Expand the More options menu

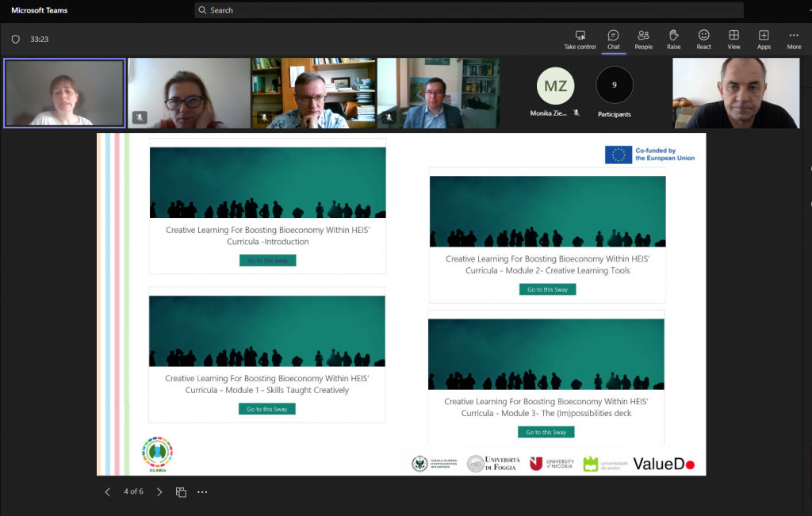(794, 36)
